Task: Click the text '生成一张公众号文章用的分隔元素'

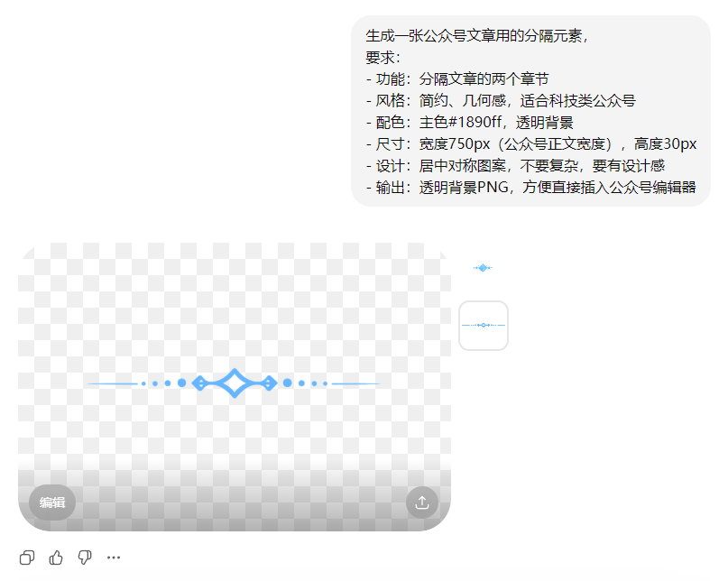Action: click(x=474, y=36)
